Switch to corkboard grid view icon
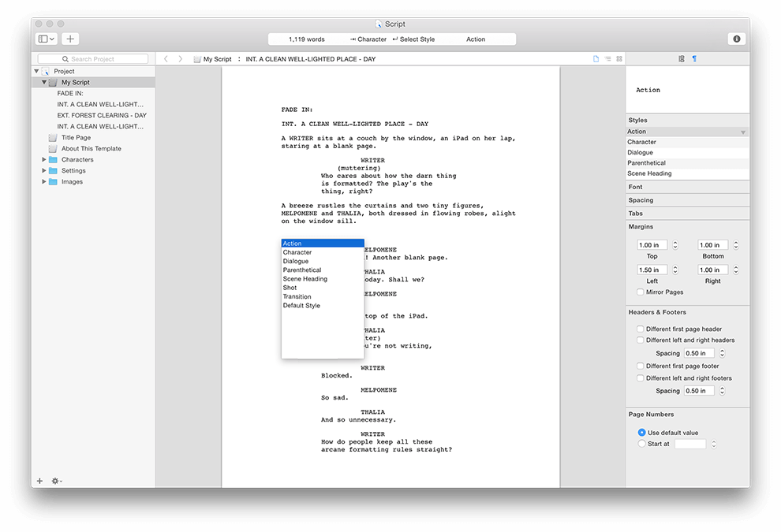This screenshot has width=781, height=532. click(619, 59)
